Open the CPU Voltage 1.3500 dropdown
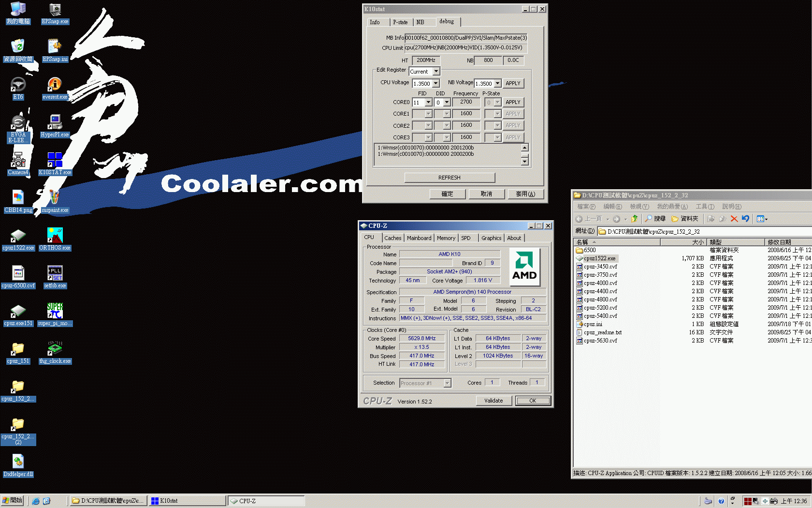 (x=435, y=84)
